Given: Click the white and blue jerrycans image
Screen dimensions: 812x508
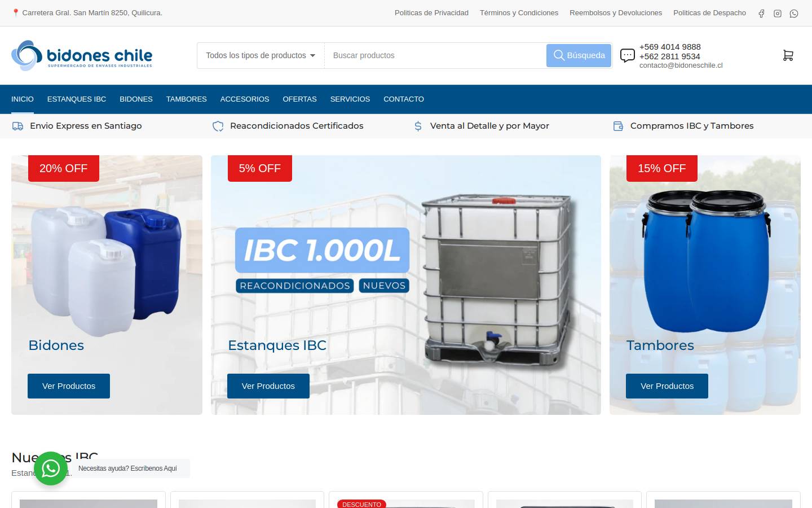Looking at the screenshot, I should 106,271.
